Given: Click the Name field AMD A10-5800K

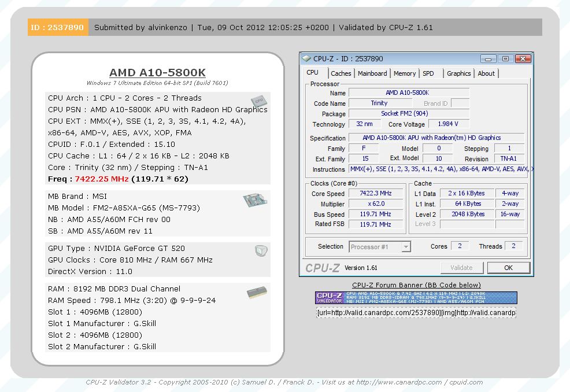Looking at the screenshot, I should (x=409, y=93).
